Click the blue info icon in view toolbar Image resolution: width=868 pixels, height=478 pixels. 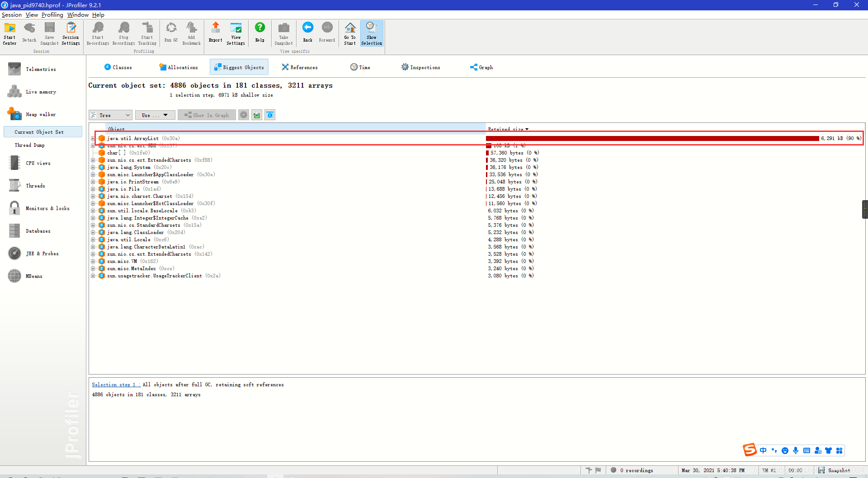[270, 115]
